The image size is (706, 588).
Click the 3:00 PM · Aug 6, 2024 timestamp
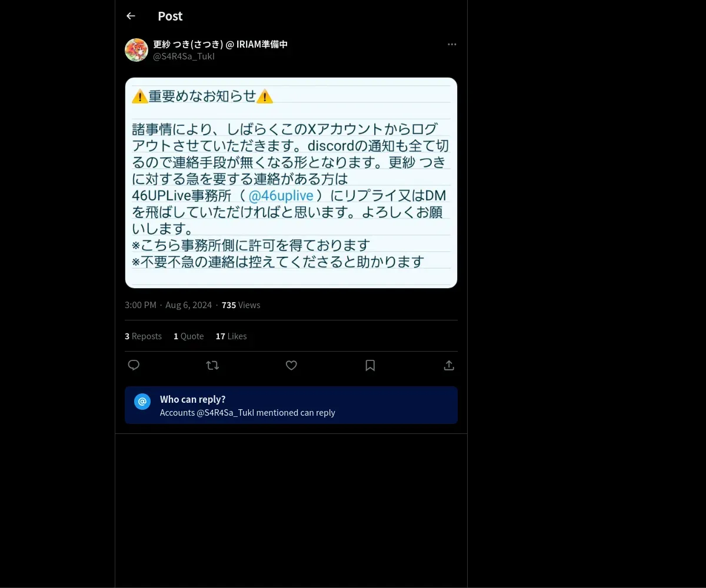pyautogui.click(x=168, y=305)
